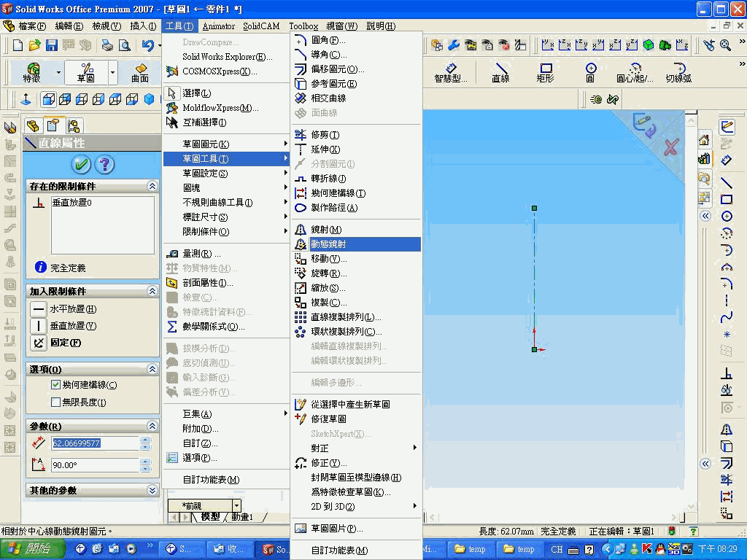Image resolution: width=747 pixels, height=560 pixels.
Task: Open the 草圖 (Sketch) toolbar button
Action: [86, 72]
